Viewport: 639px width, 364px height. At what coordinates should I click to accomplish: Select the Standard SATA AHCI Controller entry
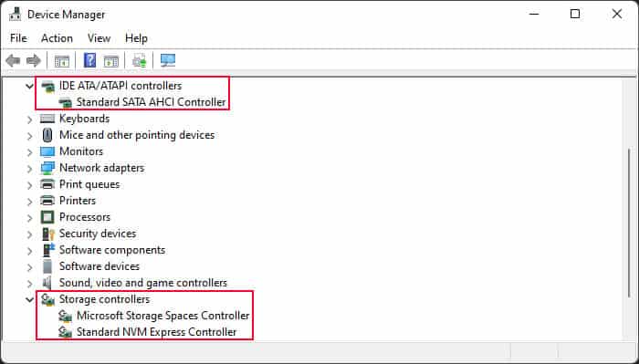point(151,102)
